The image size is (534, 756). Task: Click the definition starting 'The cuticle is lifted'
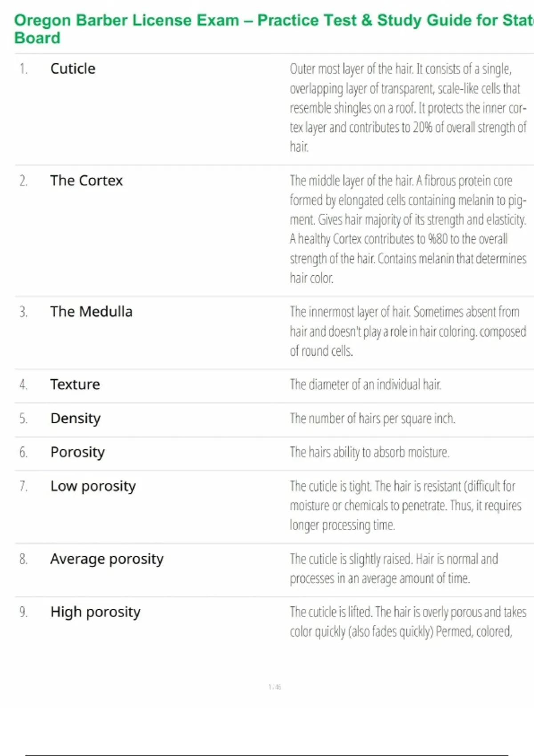(407, 622)
